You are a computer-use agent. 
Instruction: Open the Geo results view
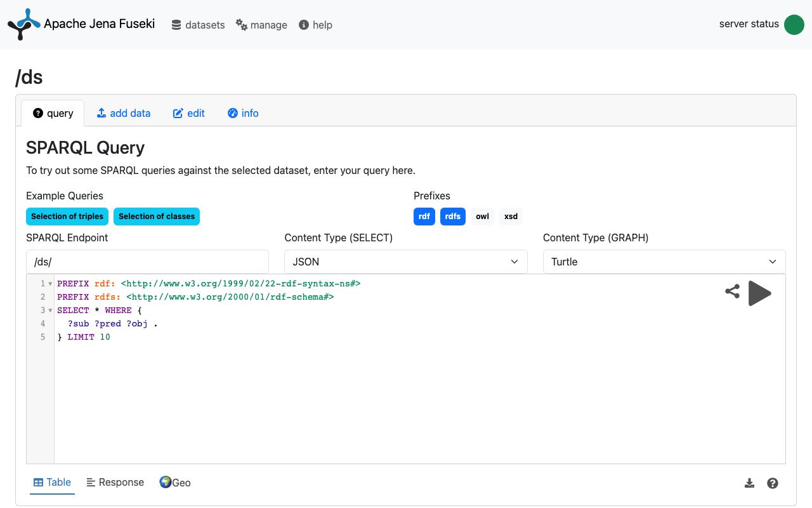[x=175, y=483]
